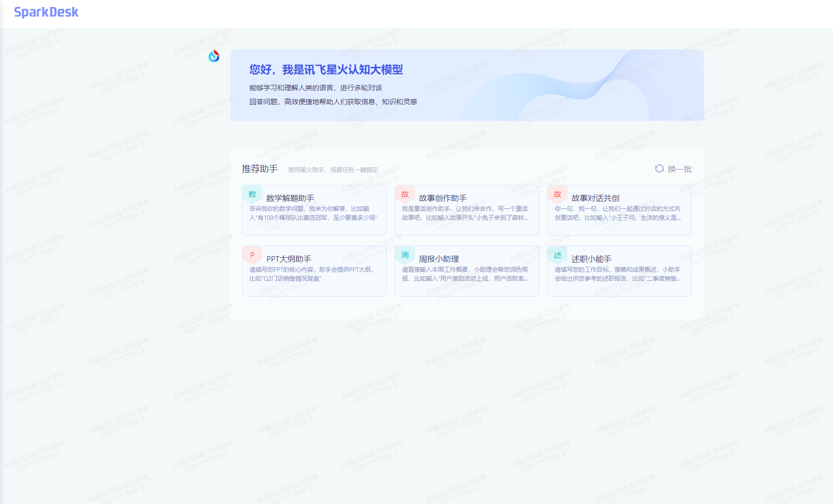Open 故事对话共创 assistant title
Image resolution: width=833 pixels, height=504 pixels.
click(595, 198)
